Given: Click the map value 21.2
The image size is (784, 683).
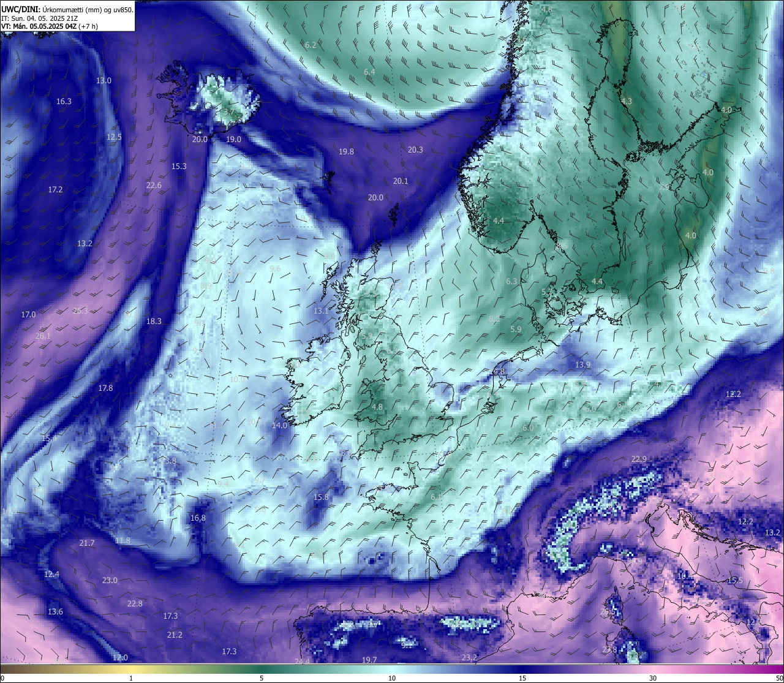Looking at the screenshot, I should point(175,635).
